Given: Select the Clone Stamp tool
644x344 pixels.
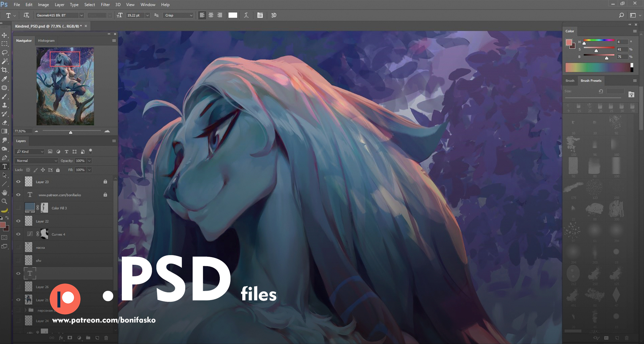Looking at the screenshot, I should coord(5,105).
